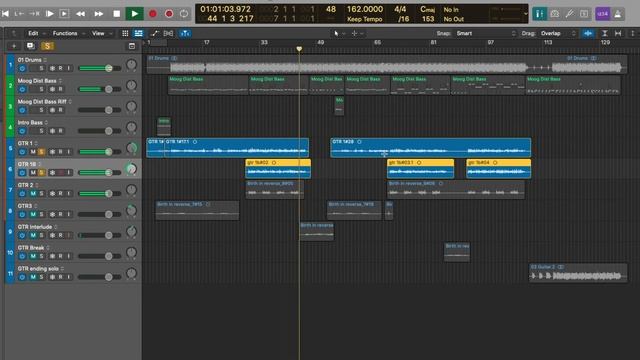Click the Fast Forward button
Screen dimensions: 640x360
[99, 14]
